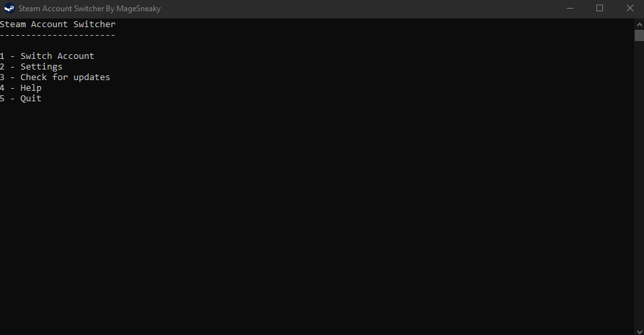Click the number 2 before Settings

coord(2,67)
